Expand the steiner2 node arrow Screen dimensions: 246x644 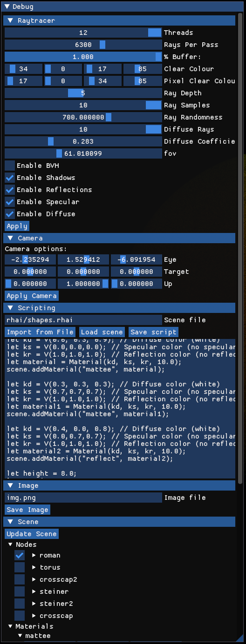coord(34,604)
